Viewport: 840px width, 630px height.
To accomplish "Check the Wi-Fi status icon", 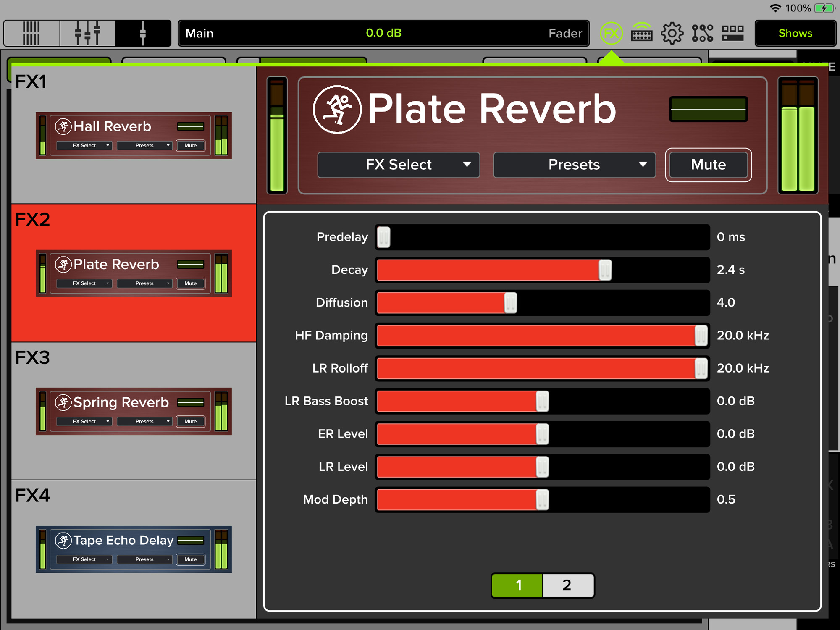I will (775, 8).
